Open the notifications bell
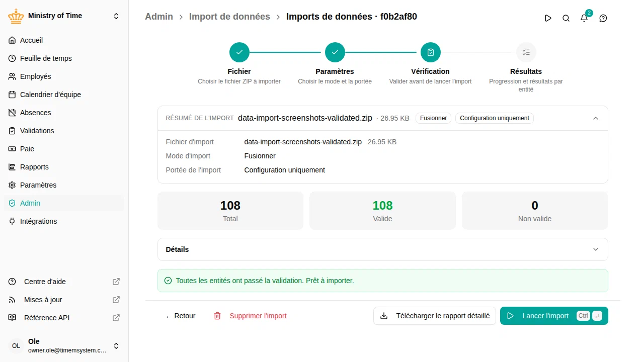 point(584,18)
